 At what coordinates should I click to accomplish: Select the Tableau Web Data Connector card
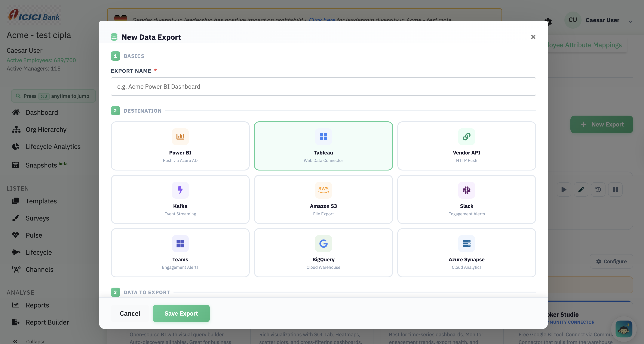(x=323, y=146)
